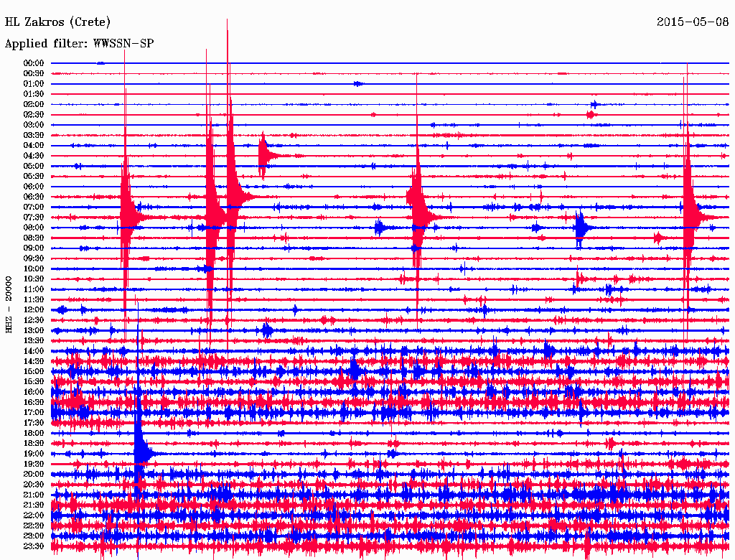Click the blue event burst near the right of the 08:00 trace
This screenshot has width=735, height=560.
(581, 228)
